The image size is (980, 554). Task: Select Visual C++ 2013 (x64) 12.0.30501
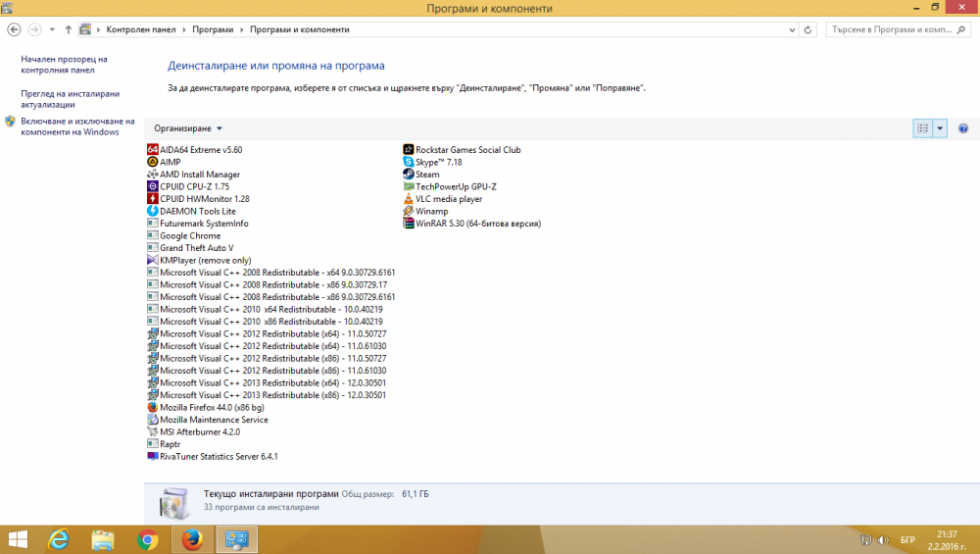[x=267, y=382]
